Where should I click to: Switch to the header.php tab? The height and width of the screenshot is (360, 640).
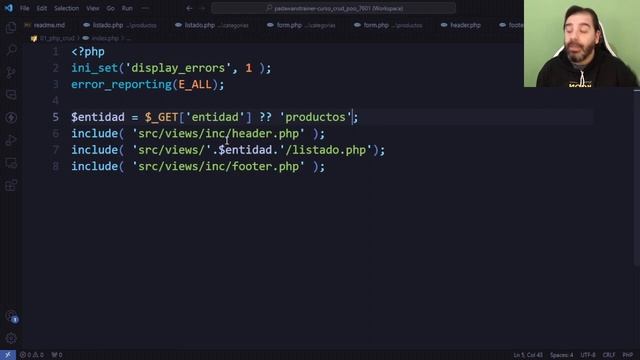pos(461,25)
